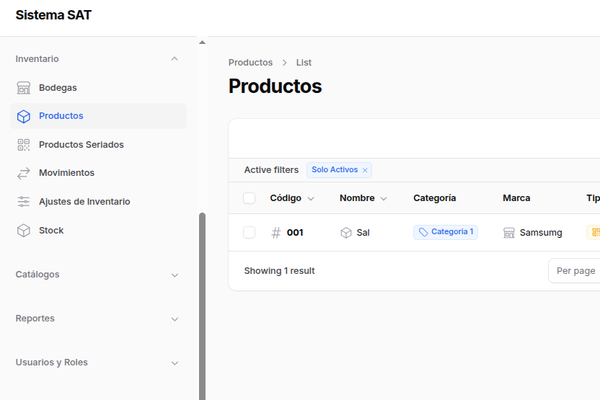This screenshot has height=400, width=600.
Task: Click the Bodegas warehouse icon
Action: point(24,88)
